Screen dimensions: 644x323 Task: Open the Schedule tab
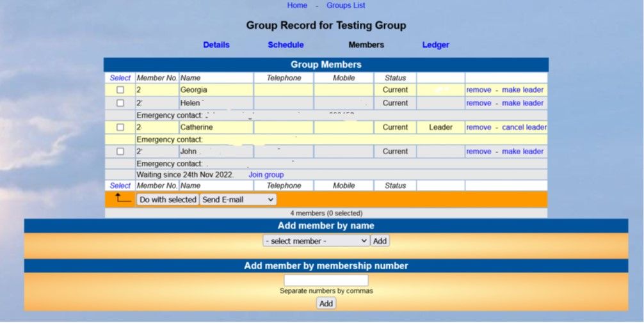(286, 45)
